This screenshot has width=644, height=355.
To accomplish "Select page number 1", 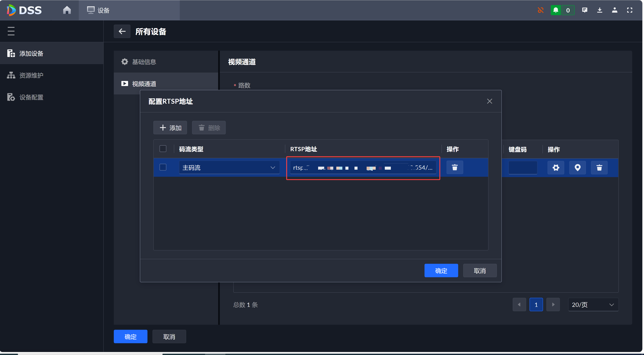I will point(536,304).
